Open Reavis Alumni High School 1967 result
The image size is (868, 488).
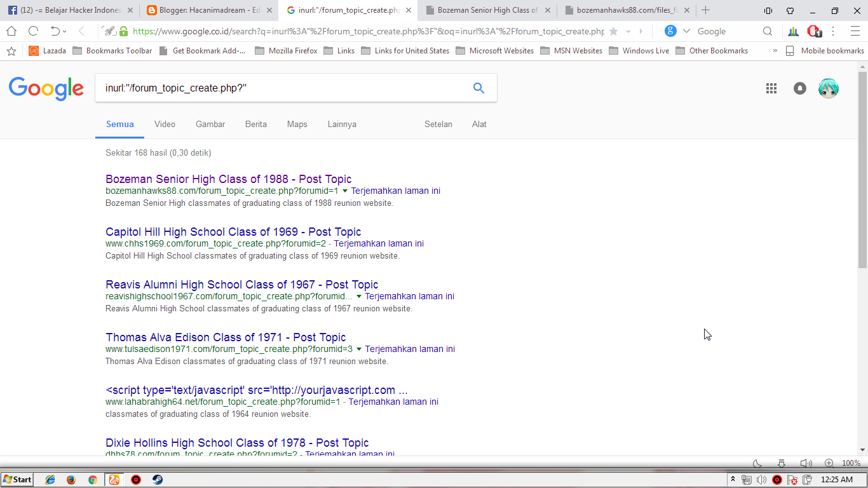pos(242,285)
